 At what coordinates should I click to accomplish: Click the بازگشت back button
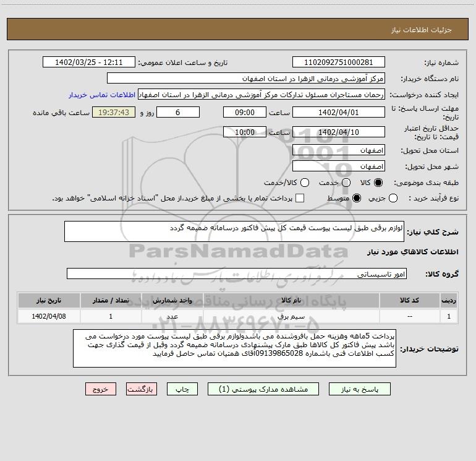142,389
